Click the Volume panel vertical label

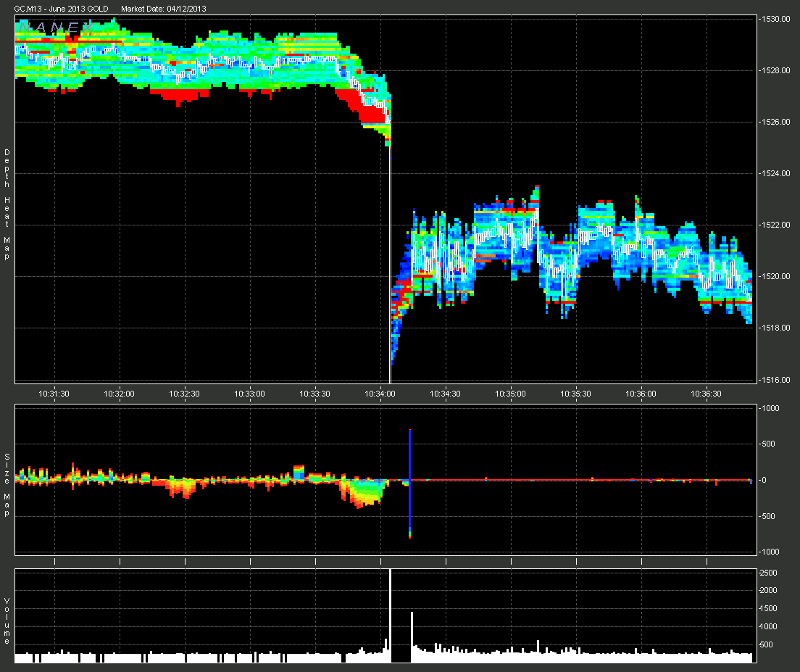coord(7,621)
